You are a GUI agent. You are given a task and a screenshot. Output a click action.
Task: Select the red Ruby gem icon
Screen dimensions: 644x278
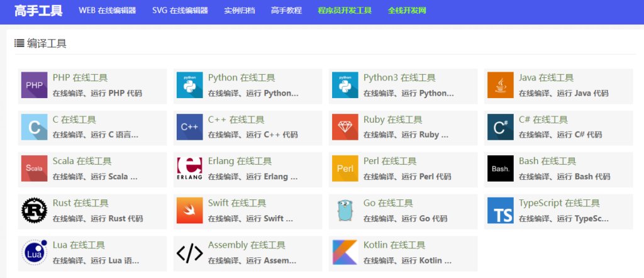(345, 126)
